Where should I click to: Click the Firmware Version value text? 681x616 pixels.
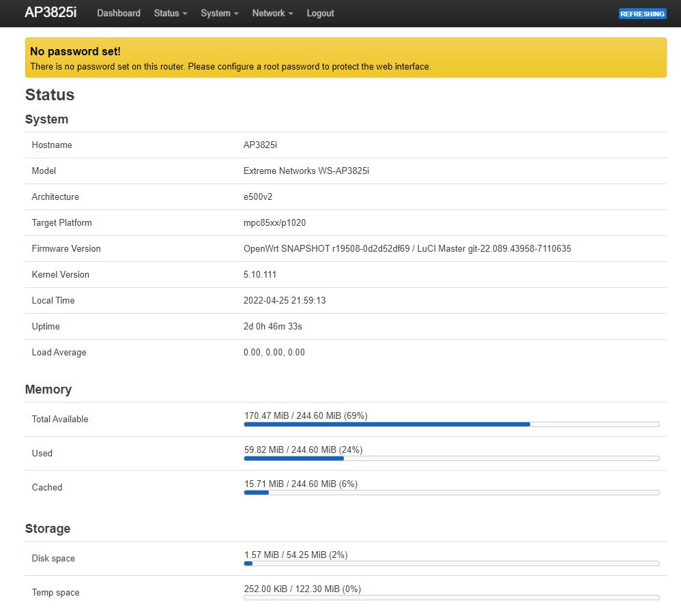coord(407,248)
